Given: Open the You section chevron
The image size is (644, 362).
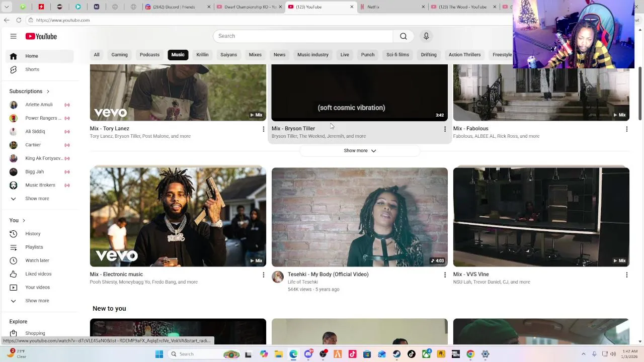Looking at the screenshot, I should (x=24, y=221).
